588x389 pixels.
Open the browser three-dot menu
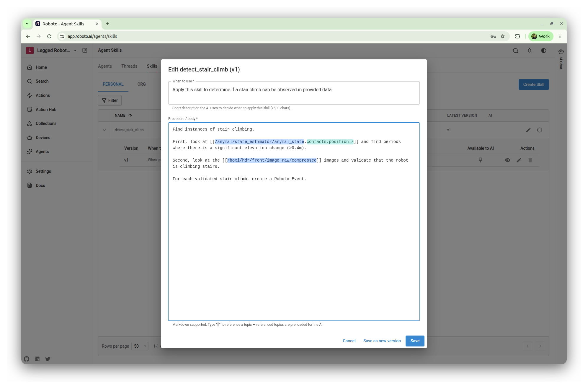point(560,36)
